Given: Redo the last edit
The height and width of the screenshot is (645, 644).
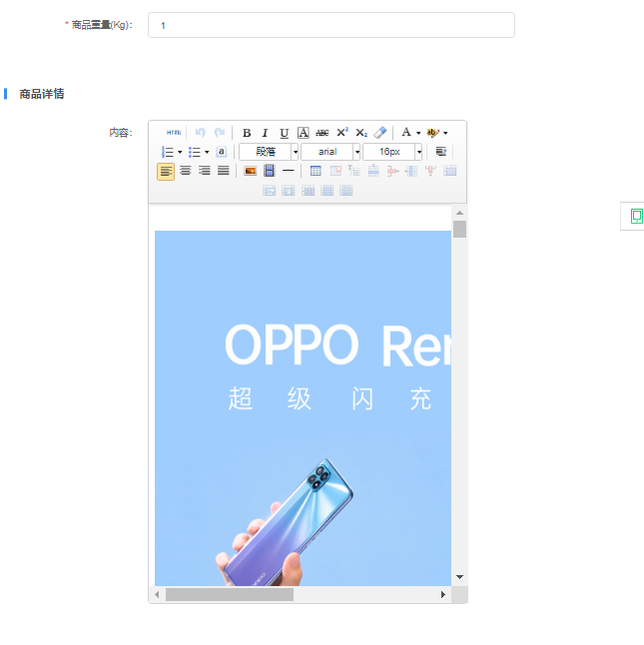Looking at the screenshot, I should (x=220, y=133).
